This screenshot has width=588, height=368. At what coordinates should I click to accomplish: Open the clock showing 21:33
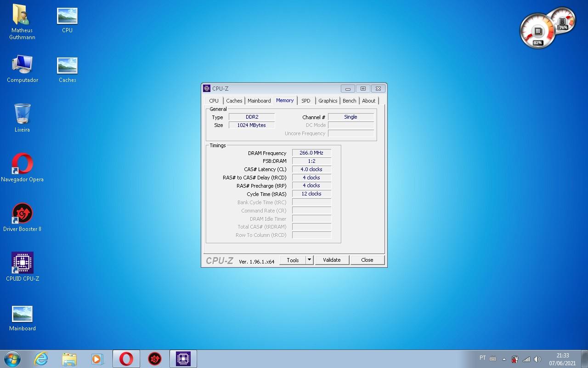coord(562,359)
